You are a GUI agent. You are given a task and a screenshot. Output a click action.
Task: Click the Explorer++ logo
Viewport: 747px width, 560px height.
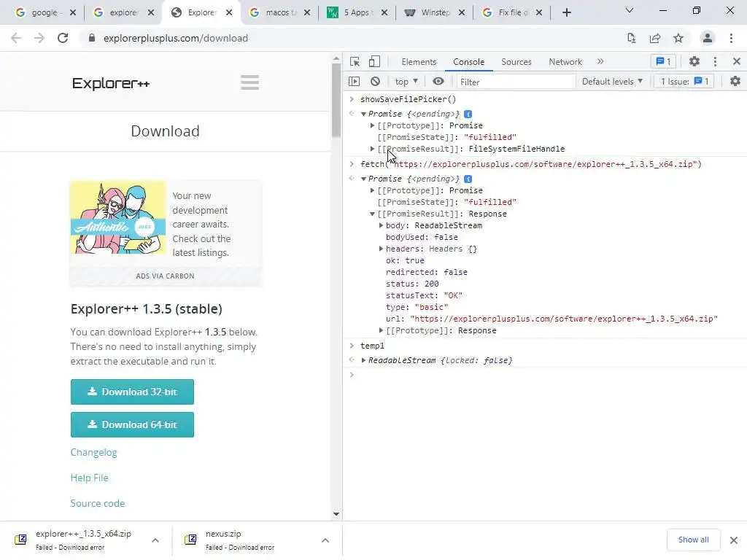(111, 83)
